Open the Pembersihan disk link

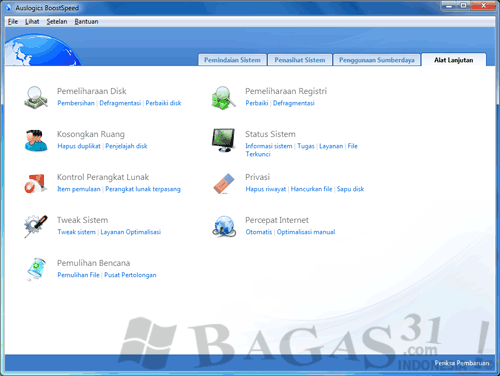click(76, 103)
